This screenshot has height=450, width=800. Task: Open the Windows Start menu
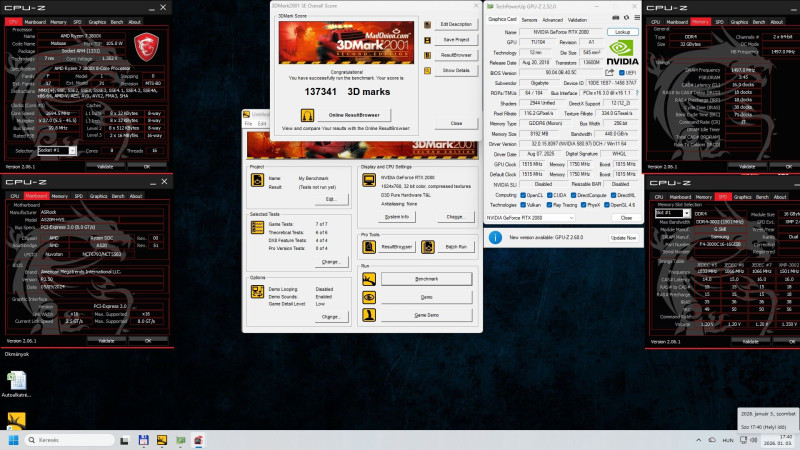(x=13, y=440)
